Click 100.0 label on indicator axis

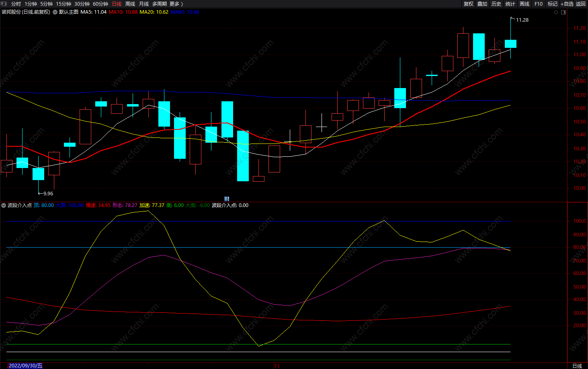tap(580, 221)
